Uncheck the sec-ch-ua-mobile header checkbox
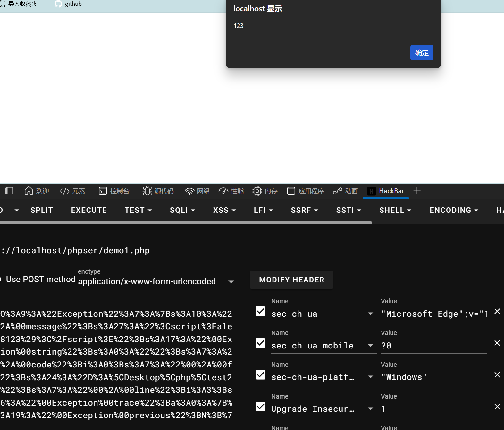This screenshot has width=504, height=430. click(x=261, y=343)
